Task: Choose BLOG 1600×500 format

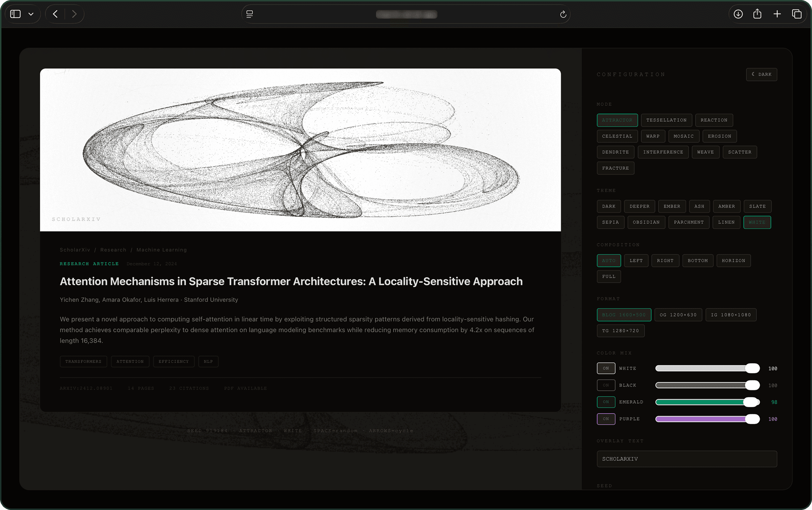Action: click(x=624, y=315)
